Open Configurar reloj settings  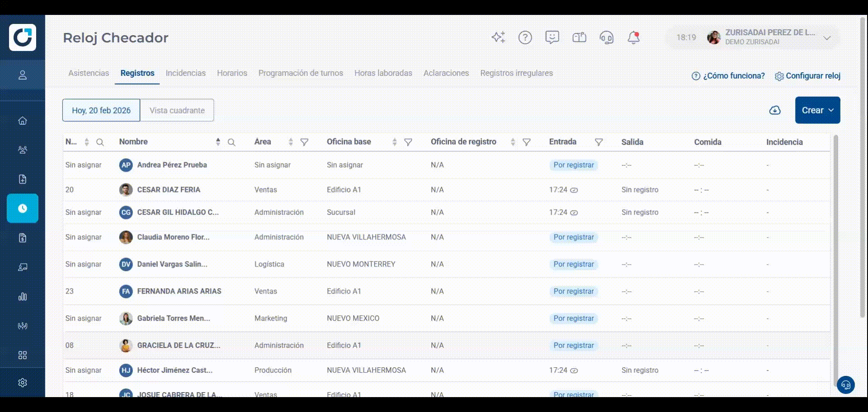click(807, 76)
